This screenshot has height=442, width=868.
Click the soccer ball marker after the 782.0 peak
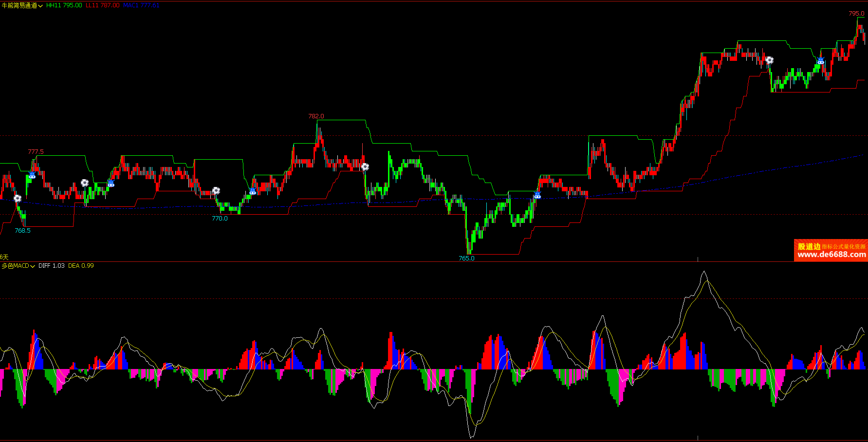365,167
